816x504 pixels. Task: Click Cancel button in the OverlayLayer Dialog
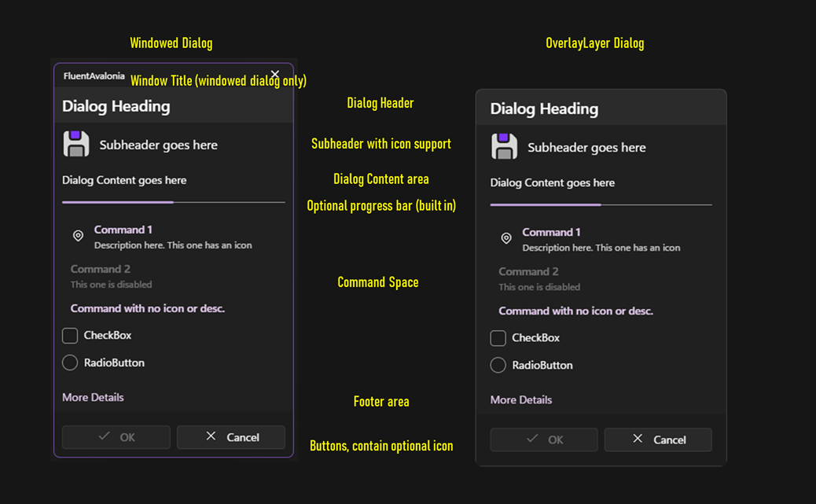tap(658, 440)
